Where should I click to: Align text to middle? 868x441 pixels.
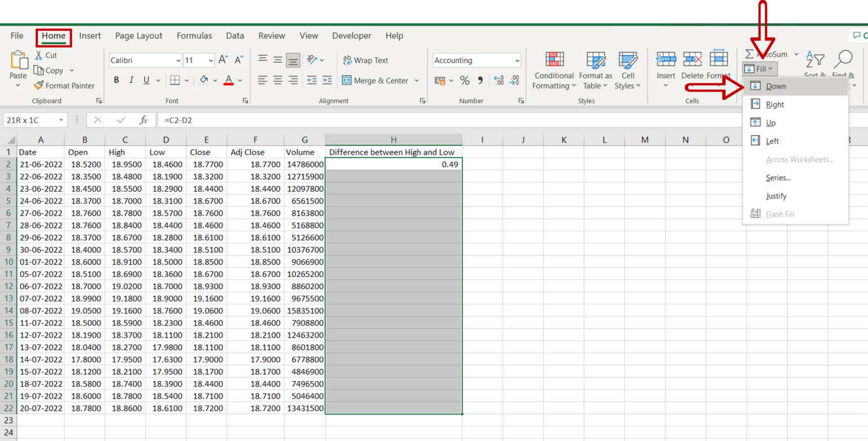278,60
